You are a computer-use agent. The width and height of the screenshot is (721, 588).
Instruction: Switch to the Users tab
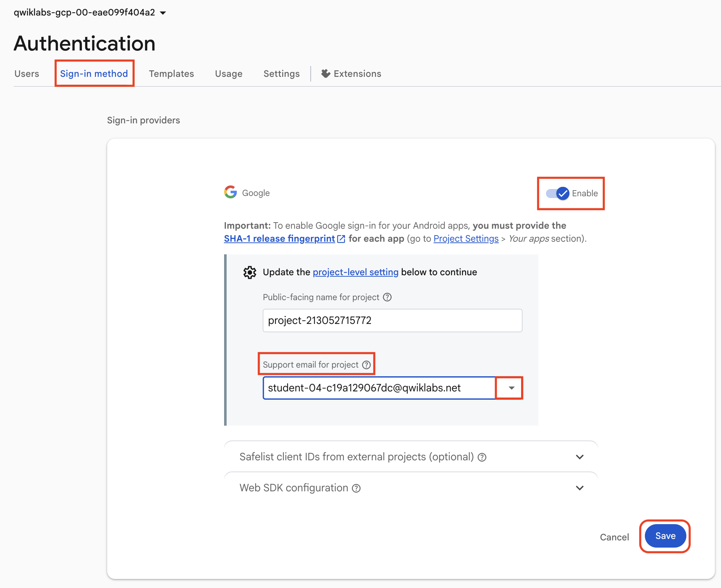27,74
